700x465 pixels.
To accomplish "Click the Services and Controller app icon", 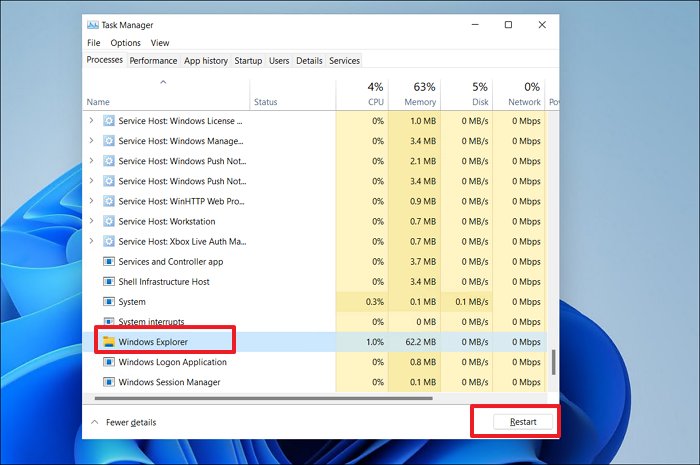I will 108,262.
